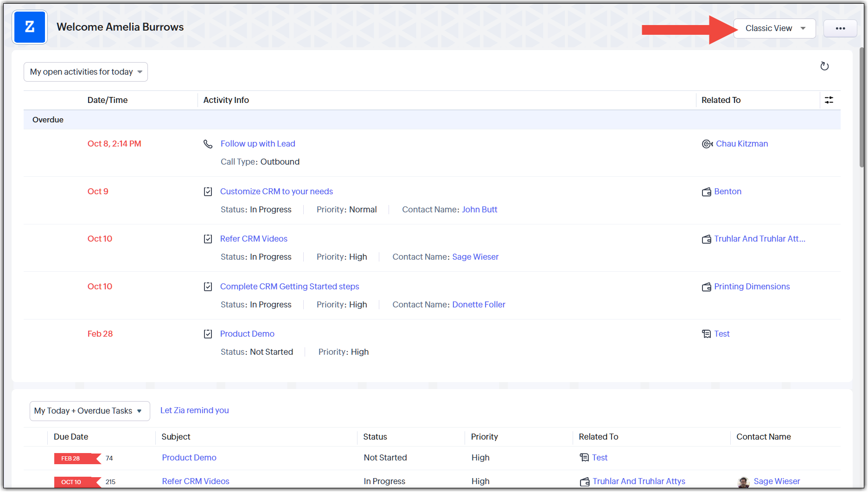Expand My open activities for today dropdown

click(x=86, y=72)
